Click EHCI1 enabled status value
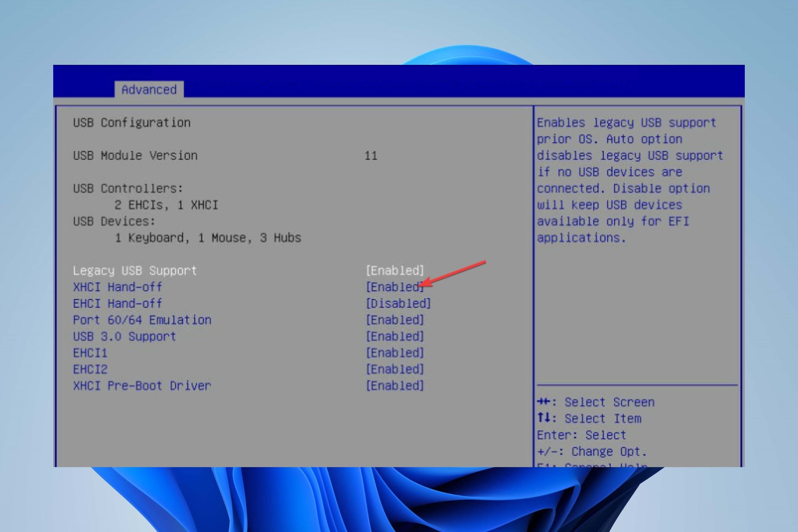Viewport: 798px width, 532px height. (x=394, y=353)
